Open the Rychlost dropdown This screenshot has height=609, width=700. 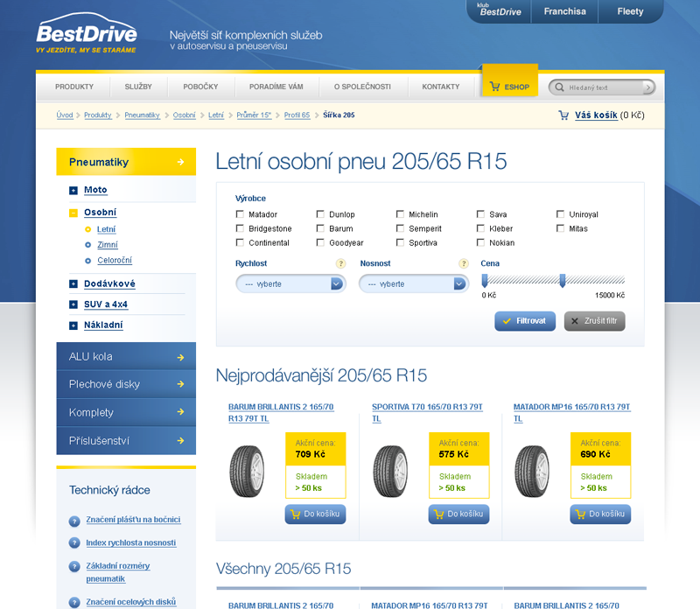tap(290, 284)
